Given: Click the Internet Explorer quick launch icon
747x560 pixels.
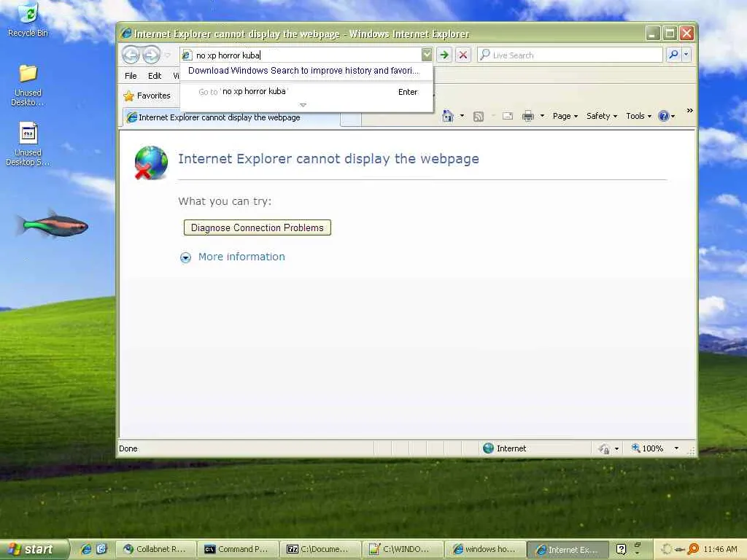Looking at the screenshot, I should [86, 549].
